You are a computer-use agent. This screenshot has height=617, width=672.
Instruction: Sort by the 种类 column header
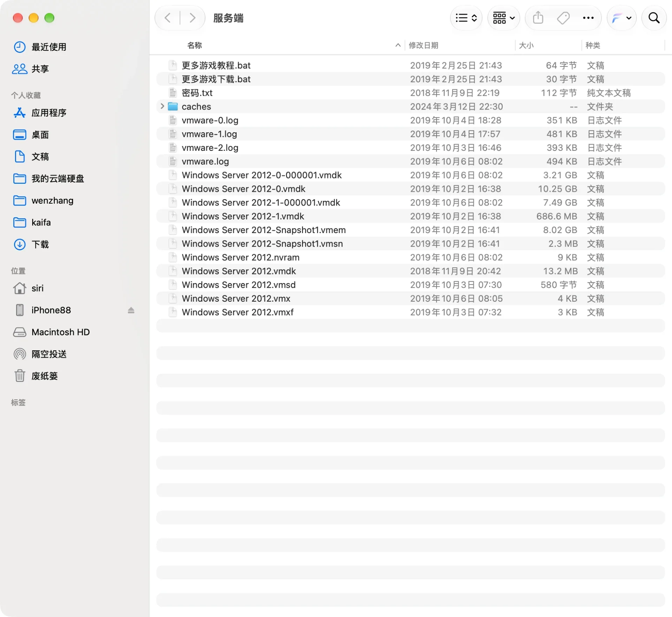pos(593,45)
